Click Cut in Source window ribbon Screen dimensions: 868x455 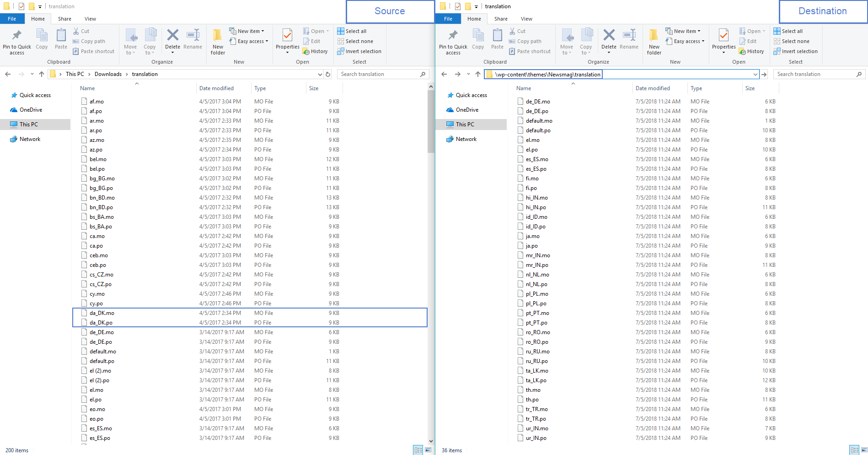[81, 31]
